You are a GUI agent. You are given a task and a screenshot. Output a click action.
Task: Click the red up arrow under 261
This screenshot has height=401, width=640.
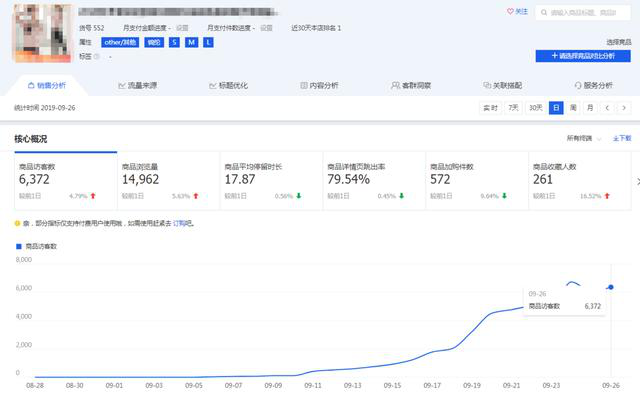click(607, 196)
